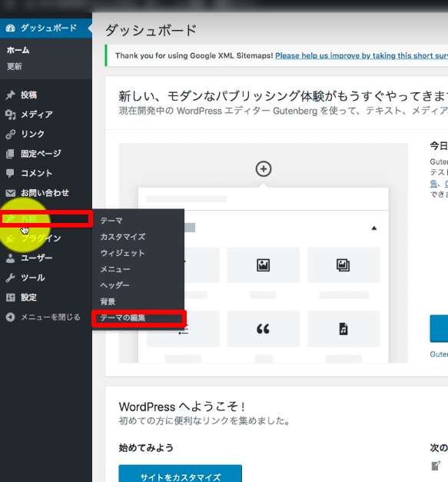This screenshot has width=448, height=482.
Task: Click the pushpin icon beside 投稿
Action: pyautogui.click(x=11, y=95)
